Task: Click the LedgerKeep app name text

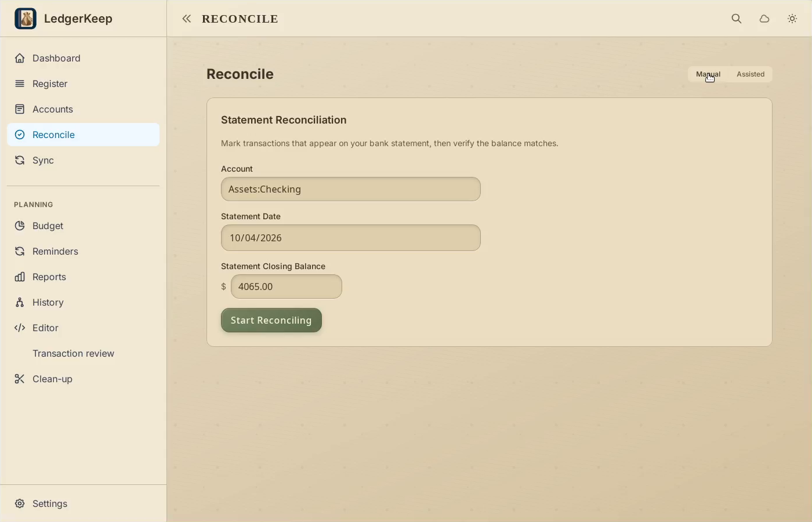Action: [78, 19]
